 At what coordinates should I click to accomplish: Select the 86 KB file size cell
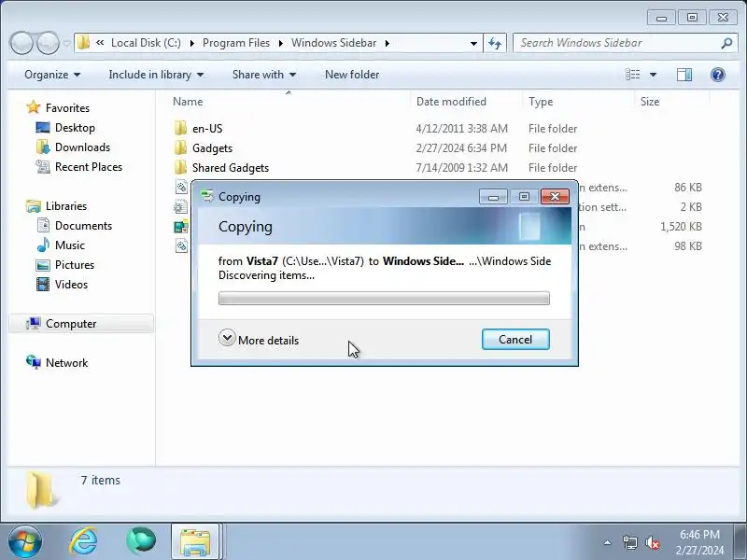click(x=688, y=188)
